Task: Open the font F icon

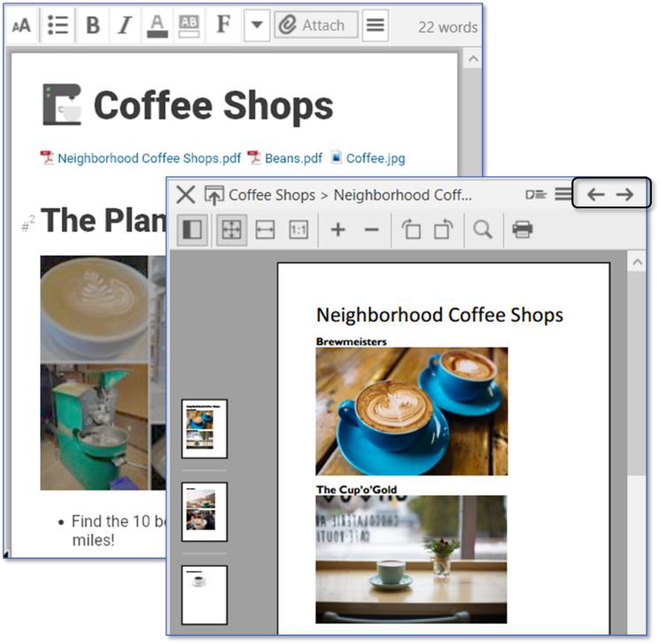Action: pos(223,26)
